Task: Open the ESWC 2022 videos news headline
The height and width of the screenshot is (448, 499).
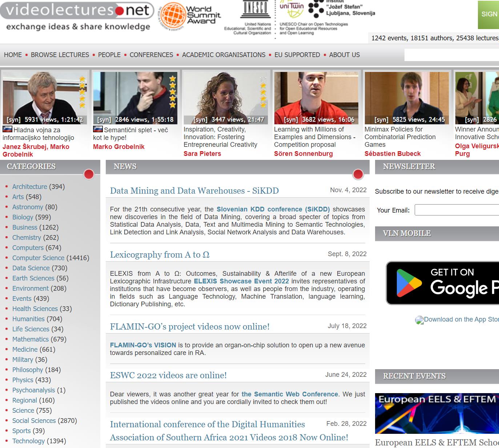Action: [168, 375]
